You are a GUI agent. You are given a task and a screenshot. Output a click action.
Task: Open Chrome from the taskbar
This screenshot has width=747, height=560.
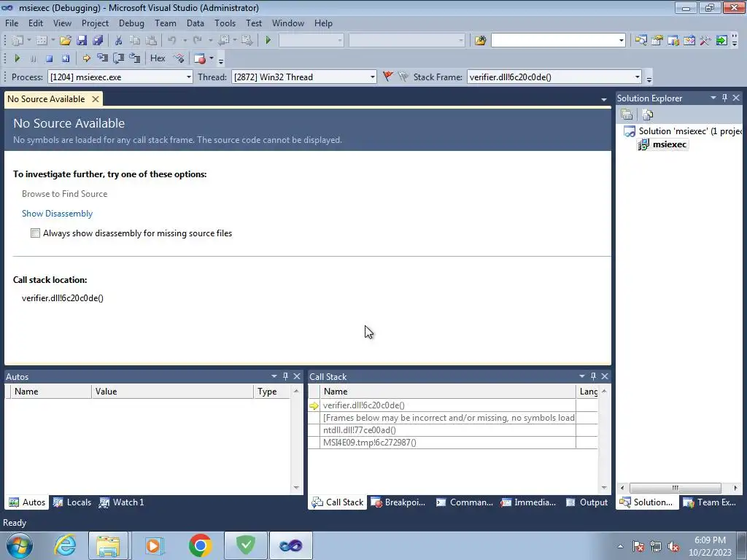point(200,545)
